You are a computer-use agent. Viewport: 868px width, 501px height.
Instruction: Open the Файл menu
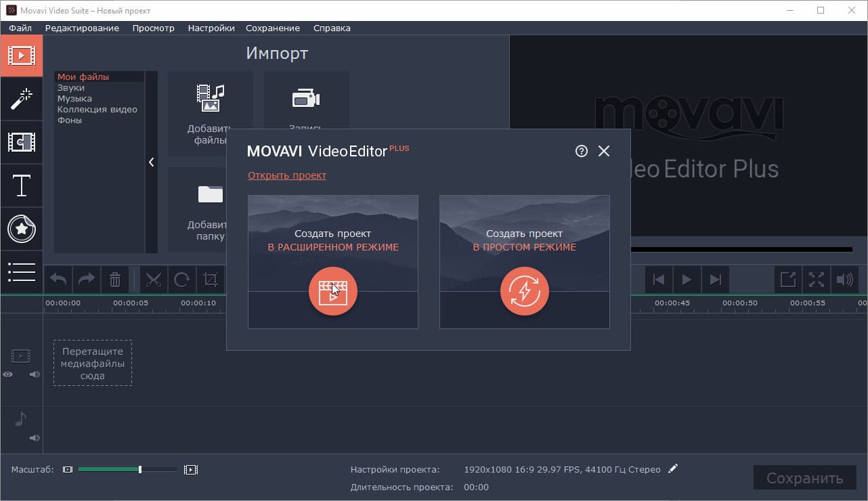[x=20, y=28]
